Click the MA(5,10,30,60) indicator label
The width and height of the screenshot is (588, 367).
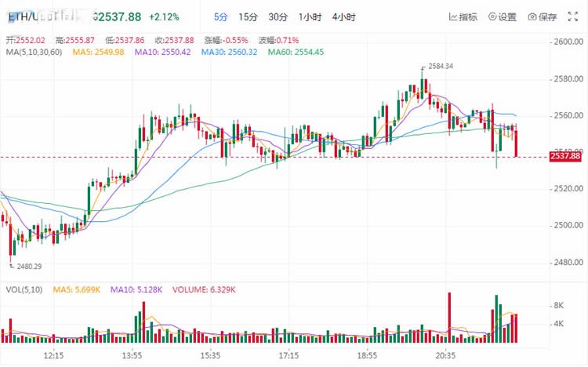pos(34,53)
